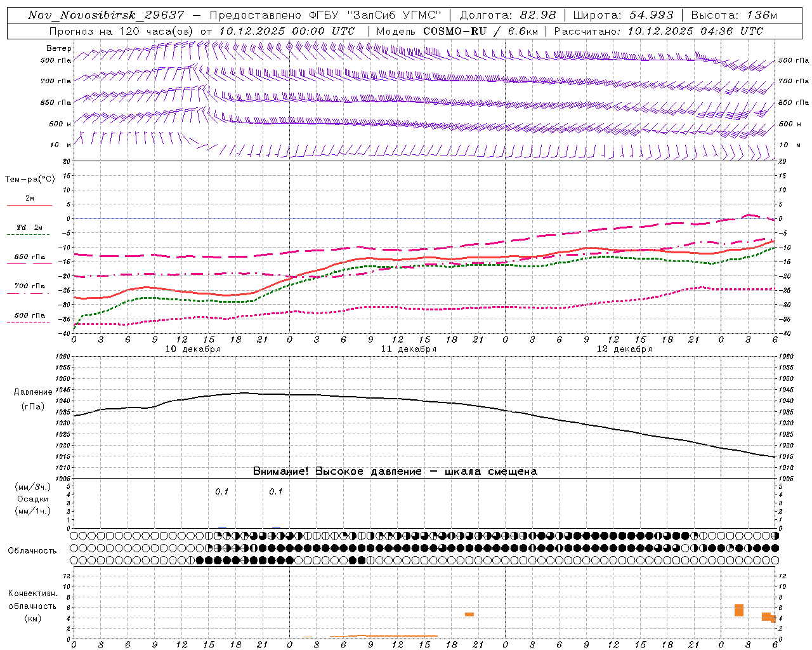Click the 12 декабря date label
This screenshot has width=812, height=650.
click(624, 349)
